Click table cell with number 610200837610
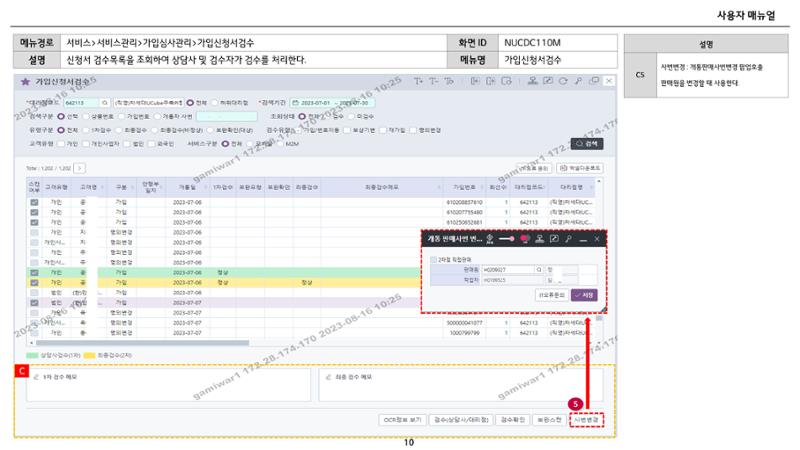Screen dimensions: 800x450 coord(464,202)
